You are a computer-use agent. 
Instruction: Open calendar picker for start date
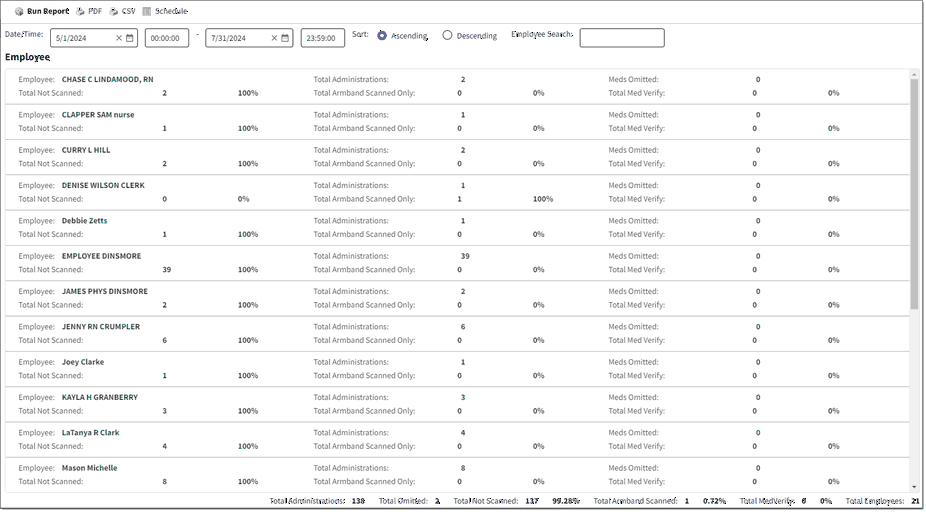pos(130,38)
